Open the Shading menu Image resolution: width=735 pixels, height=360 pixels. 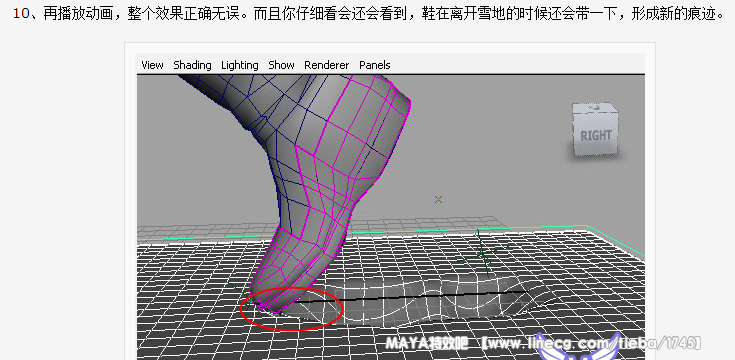(192, 65)
